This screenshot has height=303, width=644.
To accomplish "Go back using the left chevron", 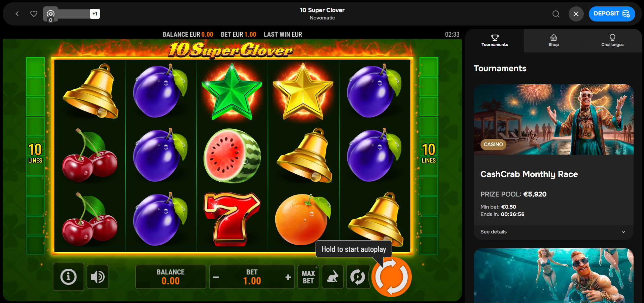I will (x=17, y=14).
